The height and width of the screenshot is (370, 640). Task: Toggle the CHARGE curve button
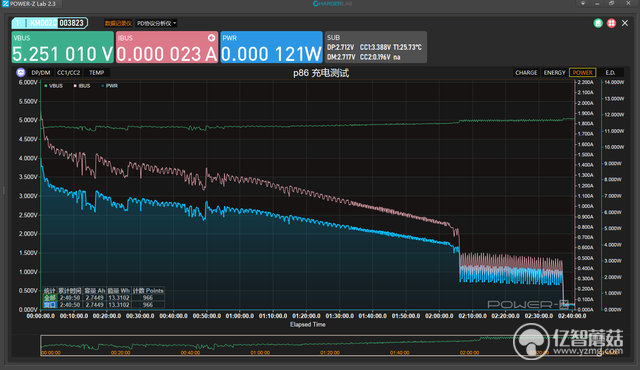point(526,73)
